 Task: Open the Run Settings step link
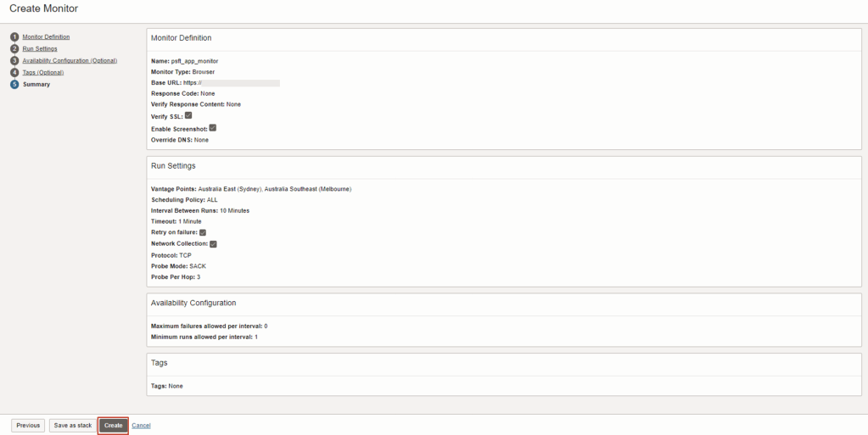(x=40, y=49)
